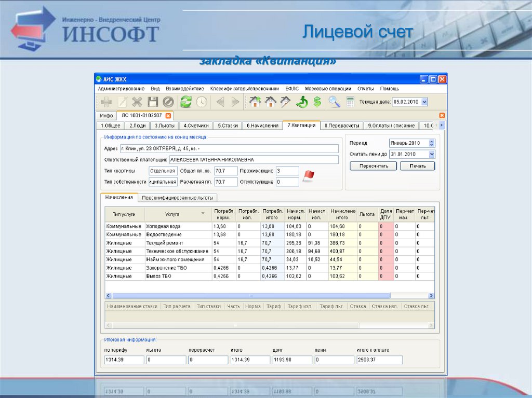
Task: Switch to the 2.Люди tab
Action: [x=137, y=126]
